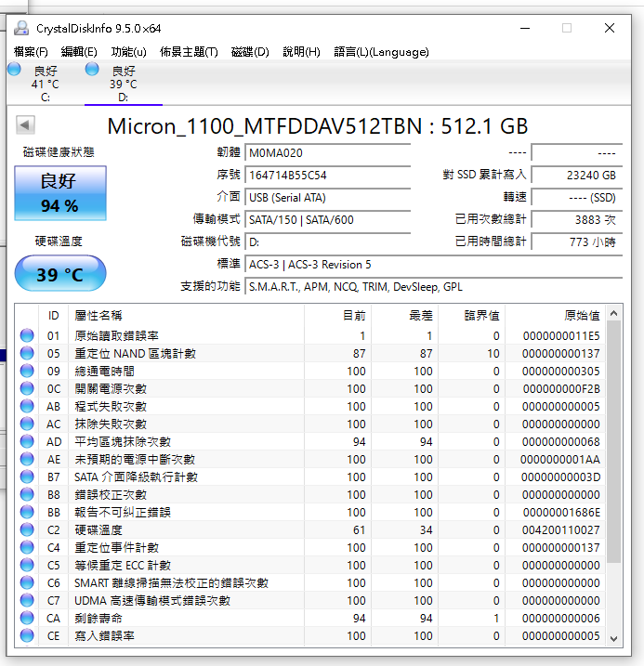Select raw value 00000001686E
The width and height of the screenshot is (644, 666).
click(x=561, y=513)
